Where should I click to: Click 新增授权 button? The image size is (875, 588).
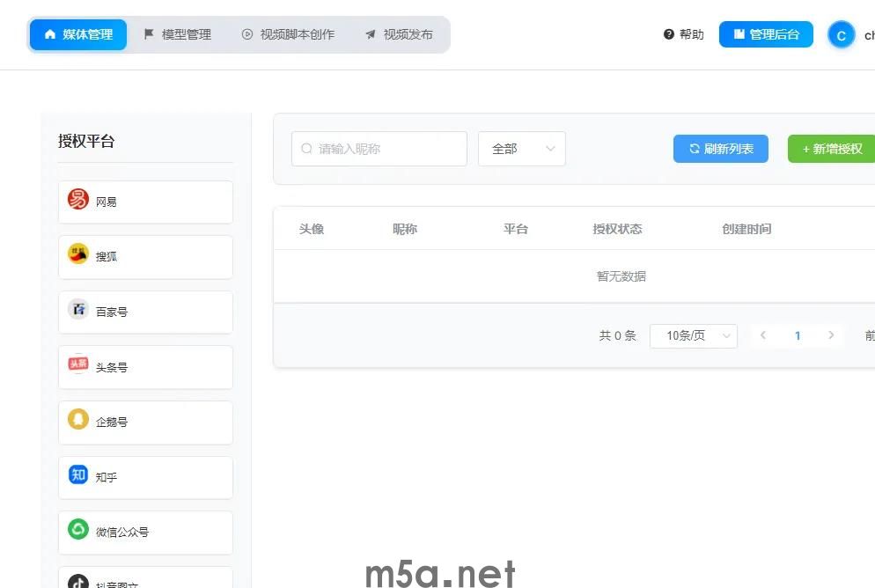pyautogui.click(x=832, y=149)
